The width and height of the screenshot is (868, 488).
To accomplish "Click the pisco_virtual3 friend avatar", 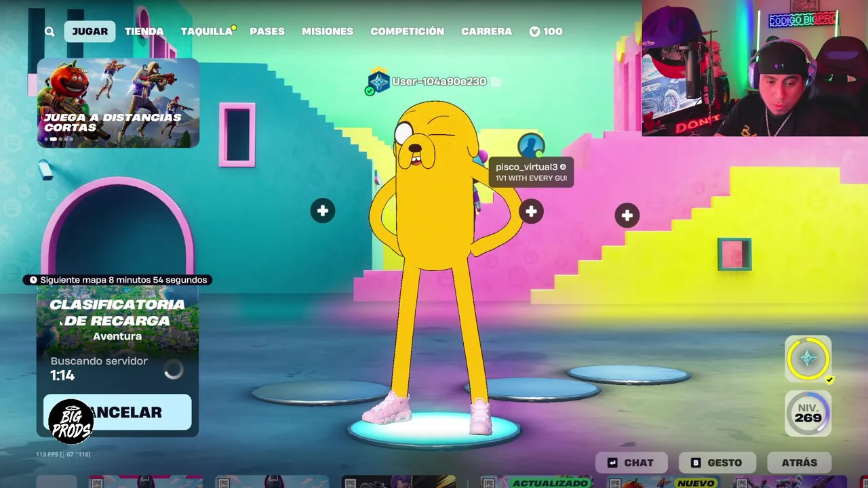I will 531,146.
